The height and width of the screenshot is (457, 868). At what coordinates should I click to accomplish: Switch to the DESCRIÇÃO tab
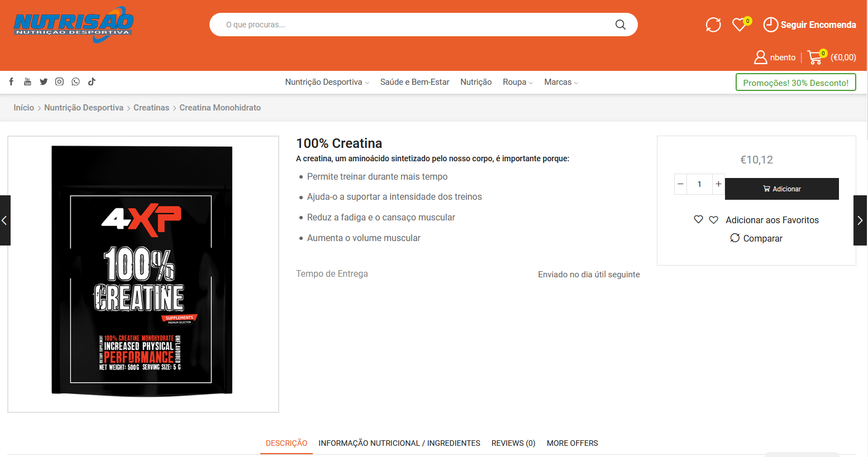tap(287, 443)
